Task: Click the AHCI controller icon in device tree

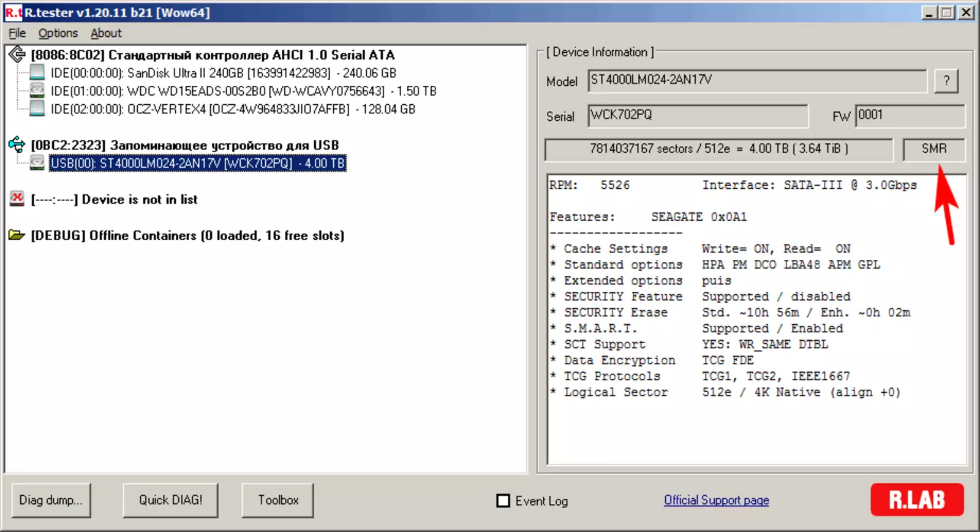Action: click(x=17, y=55)
